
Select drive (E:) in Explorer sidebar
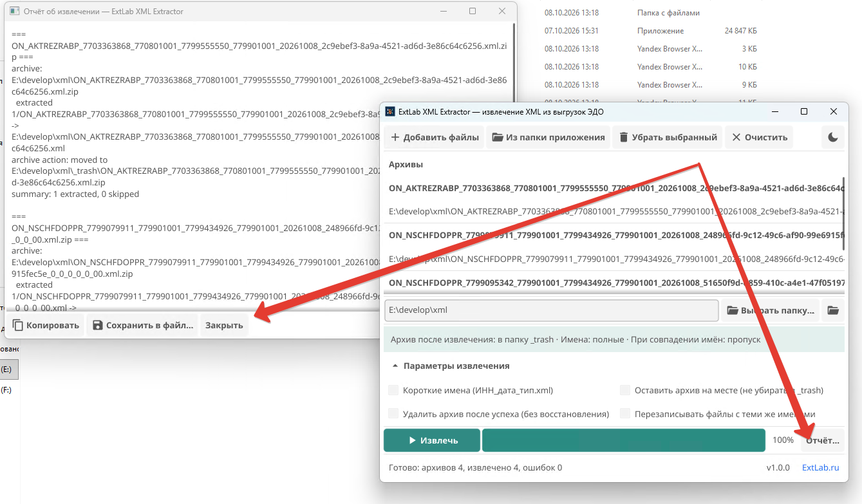click(x=9, y=369)
